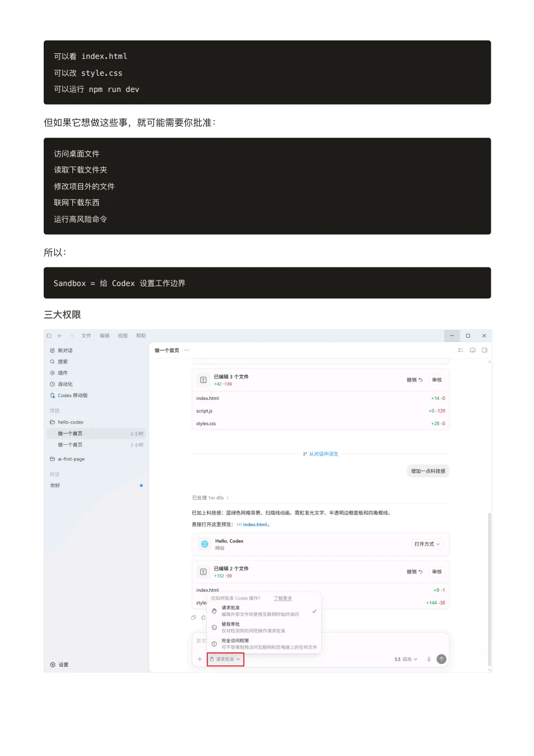Open the 请求批准 permission dropdown
Image resolution: width=534 pixels, height=756 pixels.
coord(225,659)
